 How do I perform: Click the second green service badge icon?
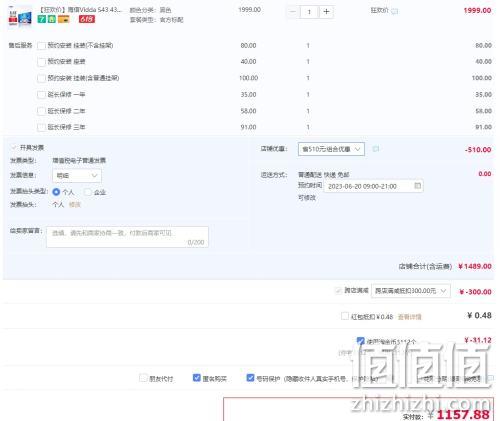point(52,19)
